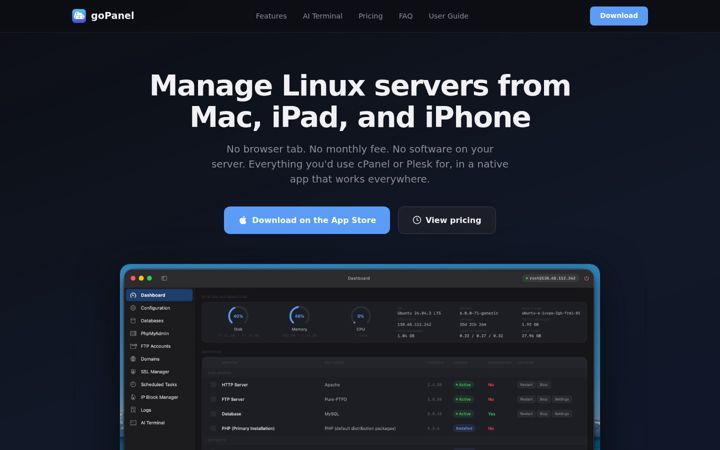Select SSL Manager in the preview sidebar
This screenshot has height=450, width=720.
point(159,371)
